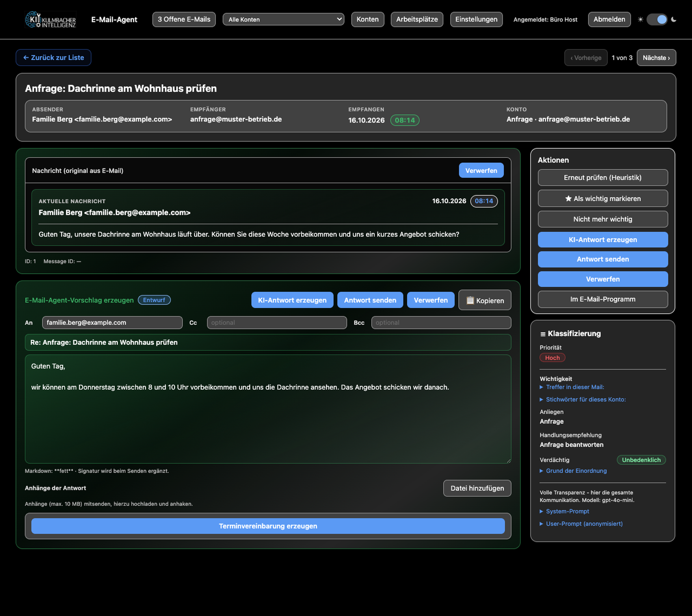Click Nicht mehr wichtig button
This screenshot has width=692, height=616.
click(x=603, y=219)
